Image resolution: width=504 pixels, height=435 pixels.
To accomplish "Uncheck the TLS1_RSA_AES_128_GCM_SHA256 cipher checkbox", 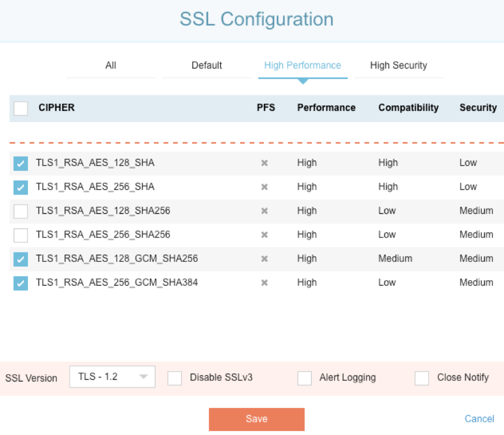I will 21,259.
